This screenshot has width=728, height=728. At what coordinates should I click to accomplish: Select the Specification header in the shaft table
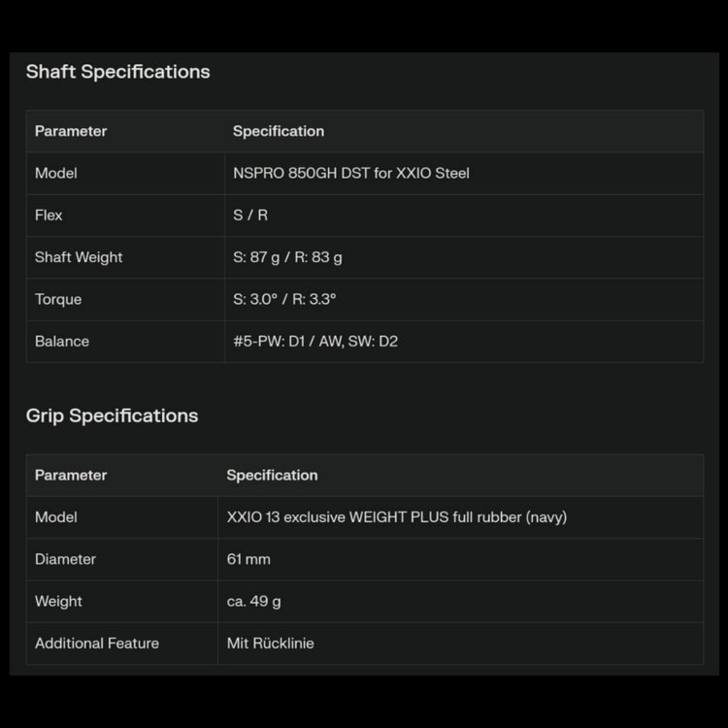(279, 131)
